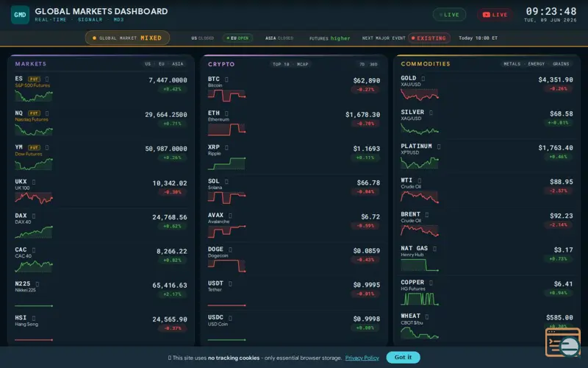The width and height of the screenshot is (588, 368).
Task: Click the small icon next to DAX
Action: [x=34, y=216]
